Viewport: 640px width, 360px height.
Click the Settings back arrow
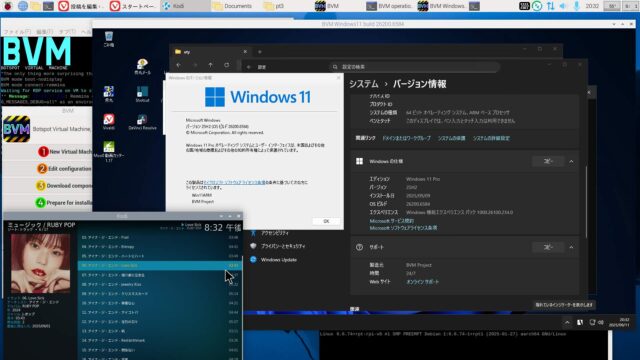(248, 67)
